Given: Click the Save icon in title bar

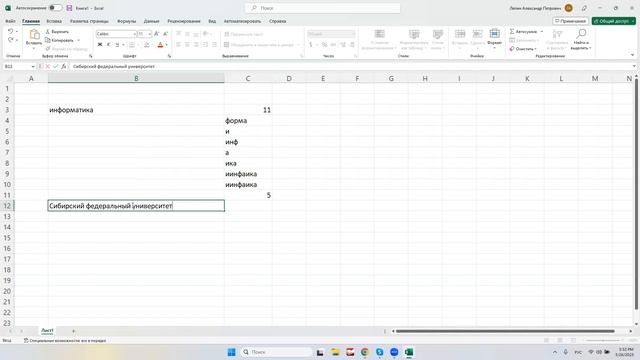Looking at the screenshot, I should (69, 8).
